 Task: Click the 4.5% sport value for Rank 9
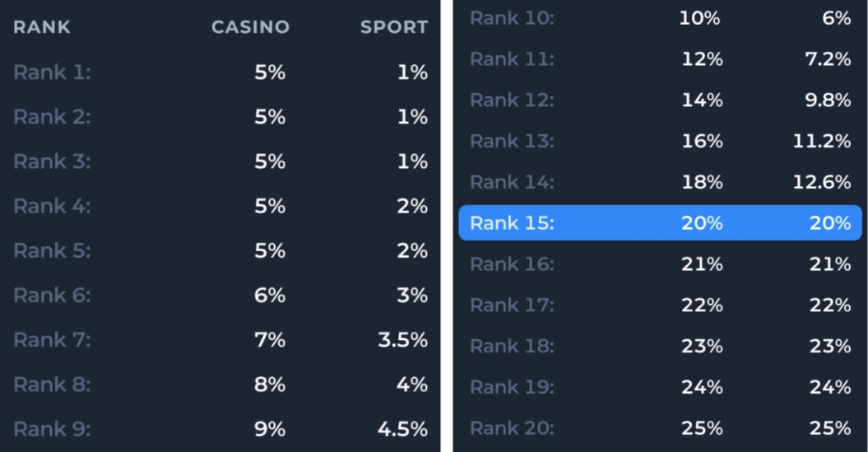coord(402,429)
